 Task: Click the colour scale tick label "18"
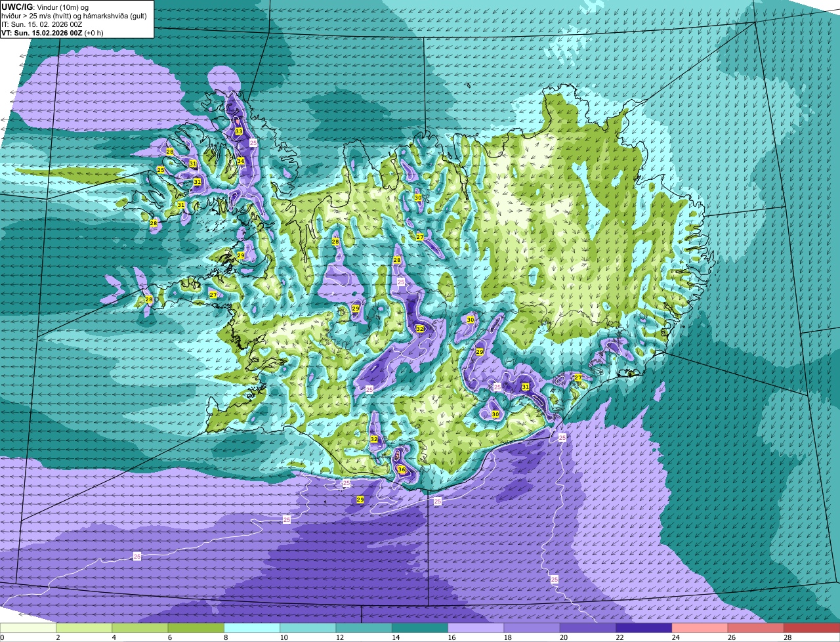coord(507,637)
